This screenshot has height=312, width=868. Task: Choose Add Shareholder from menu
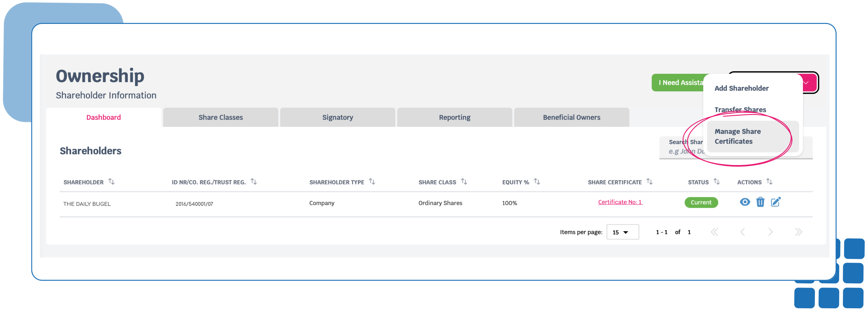pyautogui.click(x=741, y=88)
